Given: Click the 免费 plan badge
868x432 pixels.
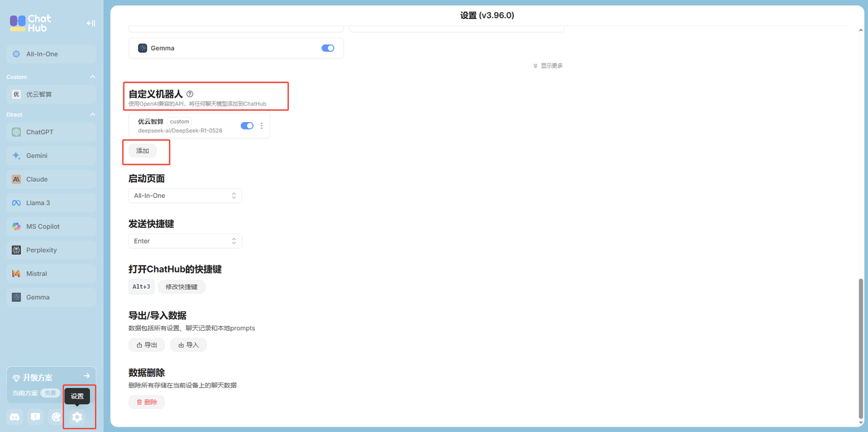Looking at the screenshot, I should pyautogui.click(x=50, y=393).
